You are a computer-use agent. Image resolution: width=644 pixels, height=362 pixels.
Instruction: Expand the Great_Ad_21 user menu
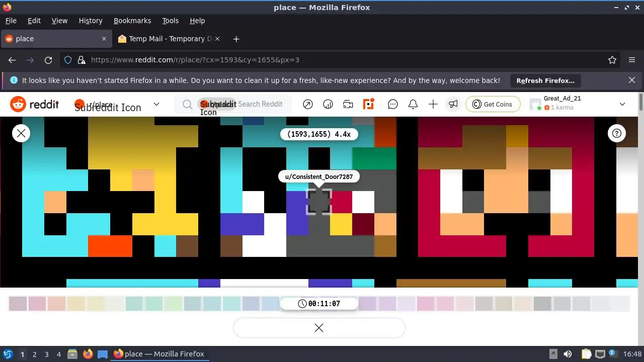coord(622,104)
